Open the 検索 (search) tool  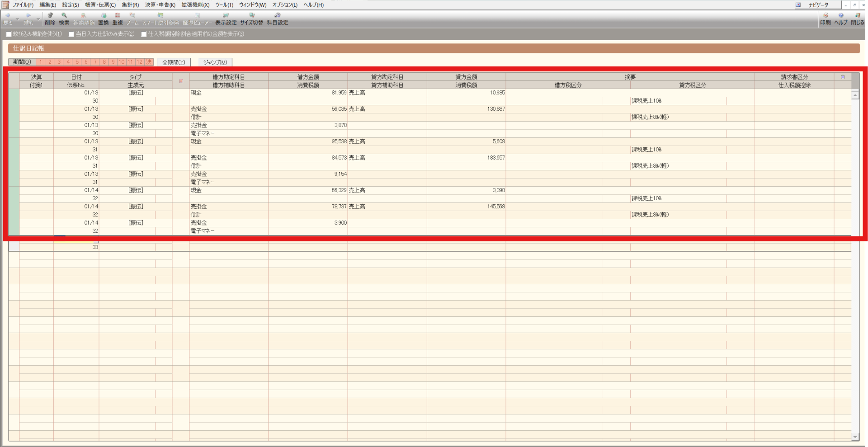[x=64, y=19]
